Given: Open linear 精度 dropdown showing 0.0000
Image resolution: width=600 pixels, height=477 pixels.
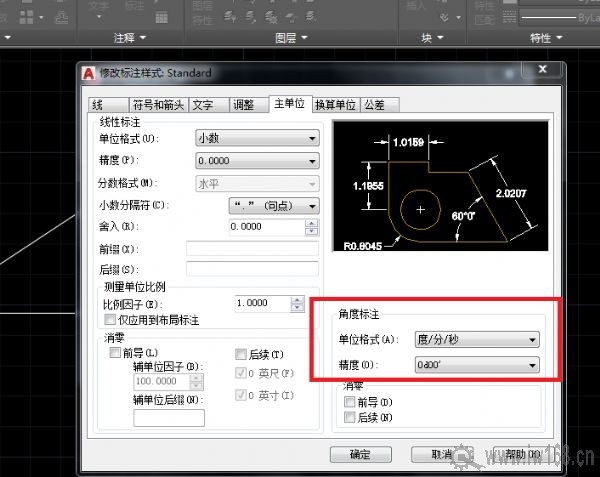Looking at the screenshot, I should [256, 160].
